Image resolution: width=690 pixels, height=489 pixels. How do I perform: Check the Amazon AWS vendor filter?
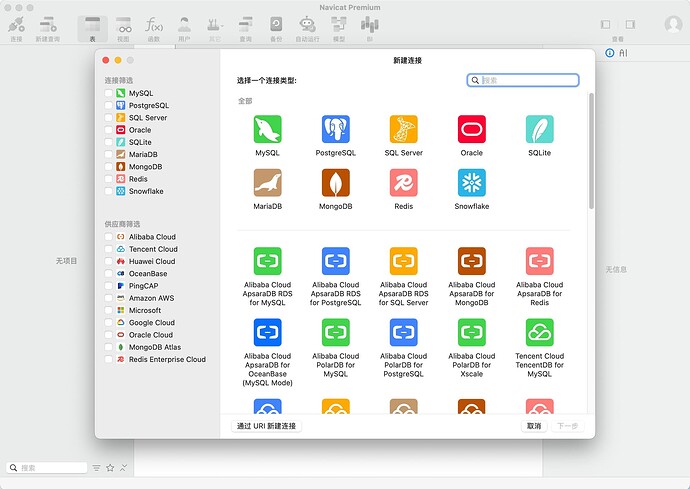108,298
